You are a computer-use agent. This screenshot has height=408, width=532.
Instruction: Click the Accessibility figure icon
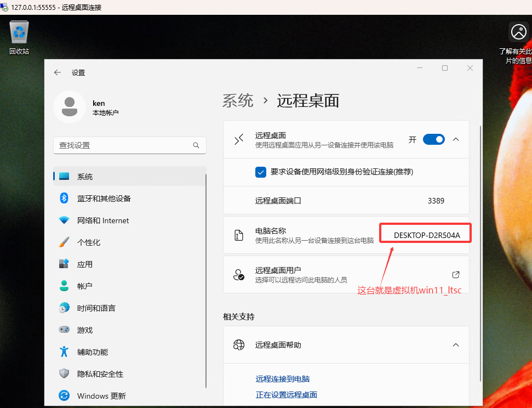click(x=64, y=352)
